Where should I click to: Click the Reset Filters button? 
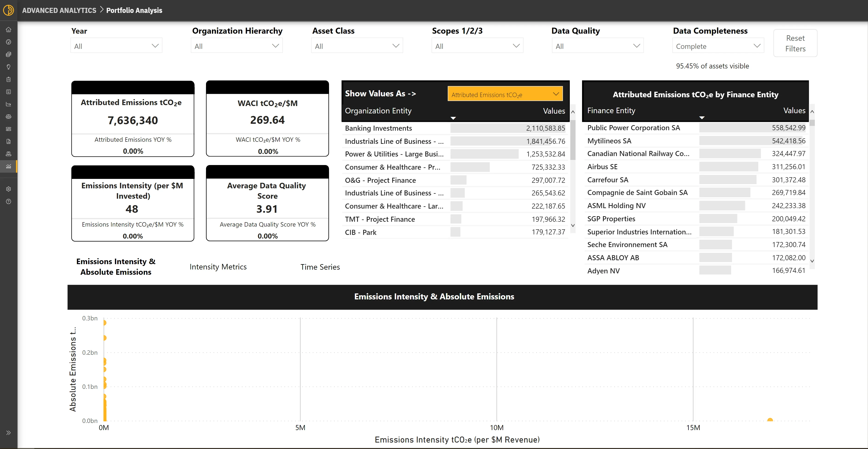(x=795, y=43)
